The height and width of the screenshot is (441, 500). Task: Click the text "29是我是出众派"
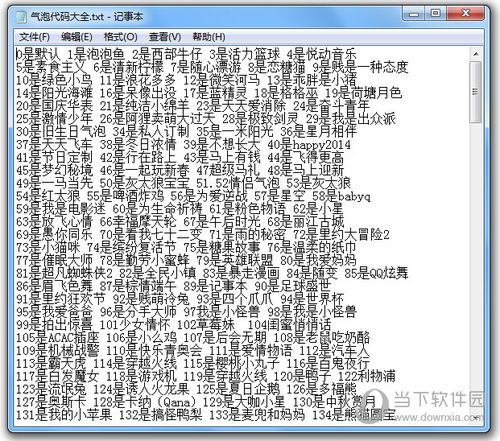(351, 119)
